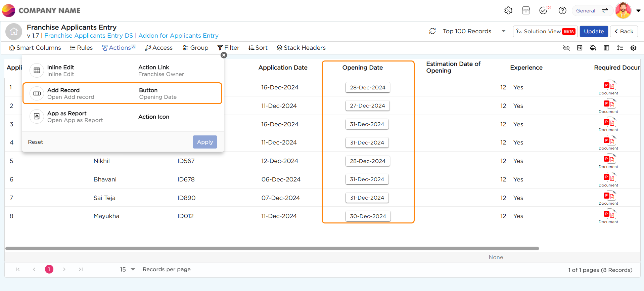The height and width of the screenshot is (291, 644).
Task: Toggle the General switch pill
Action: tap(592, 10)
